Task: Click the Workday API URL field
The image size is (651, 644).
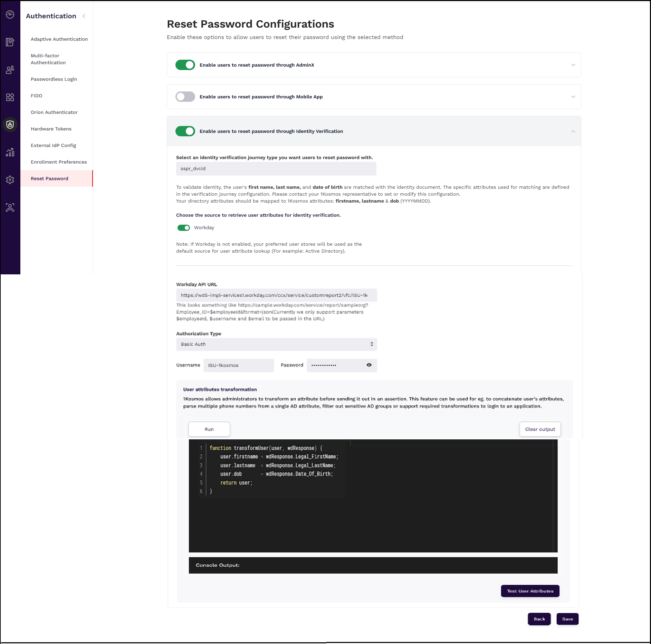Action: [x=276, y=295]
